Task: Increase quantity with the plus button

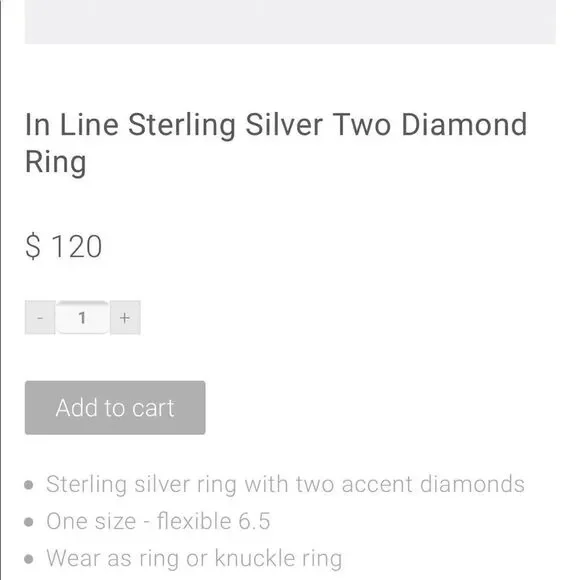Action: pyautogui.click(x=125, y=317)
